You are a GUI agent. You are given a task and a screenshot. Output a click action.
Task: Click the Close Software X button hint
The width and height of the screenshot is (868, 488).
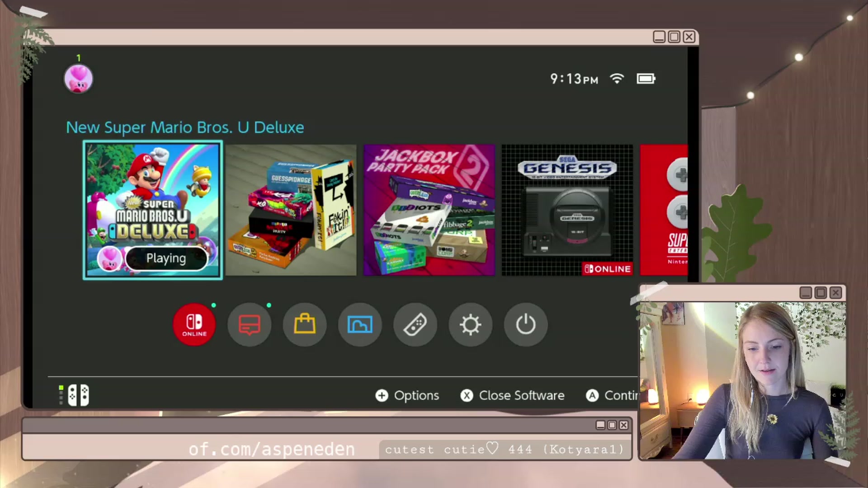[512, 395]
